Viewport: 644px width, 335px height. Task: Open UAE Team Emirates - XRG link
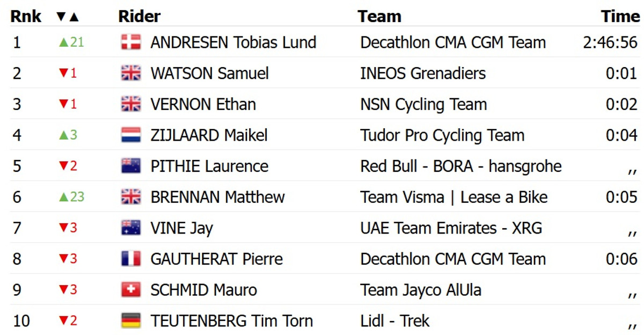click(451, 228)
